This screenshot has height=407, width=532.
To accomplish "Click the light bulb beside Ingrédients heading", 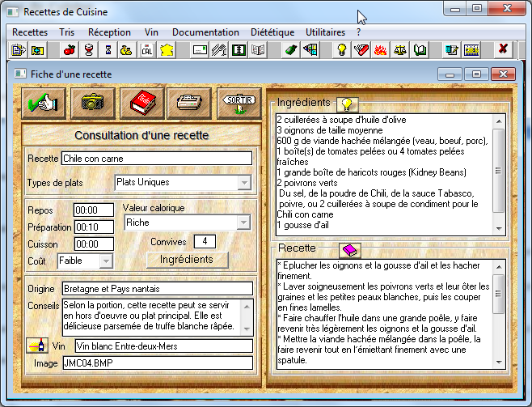I will click(x=347, y=104).
